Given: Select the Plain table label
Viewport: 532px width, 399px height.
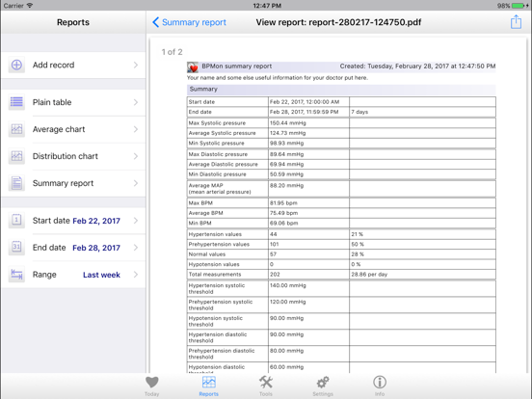Looking at the screenshot, I should (52, 102).
